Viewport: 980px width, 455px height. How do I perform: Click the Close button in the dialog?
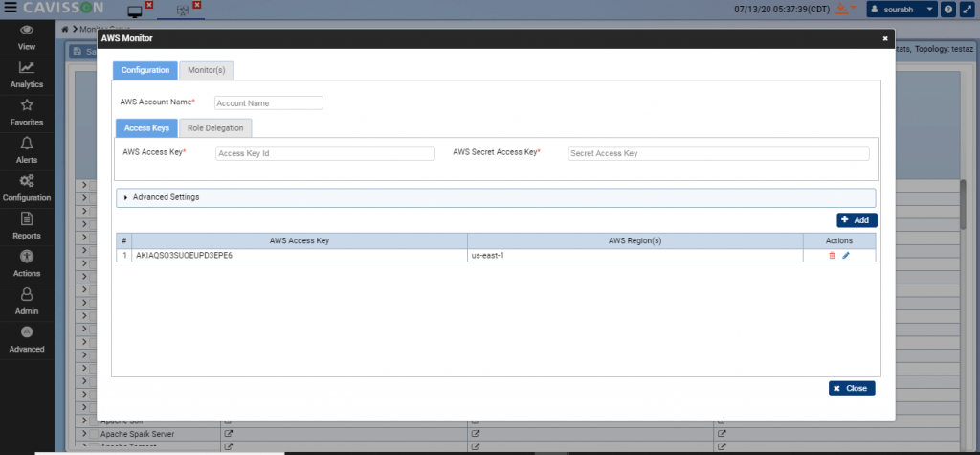coord(852,388)
